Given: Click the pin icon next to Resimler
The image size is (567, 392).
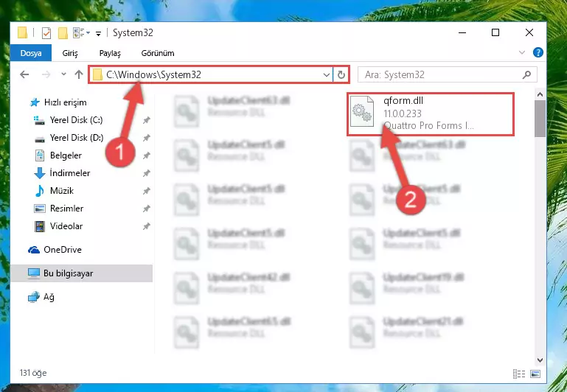Looking at the screenshot, I should click(x=146, y=209).
